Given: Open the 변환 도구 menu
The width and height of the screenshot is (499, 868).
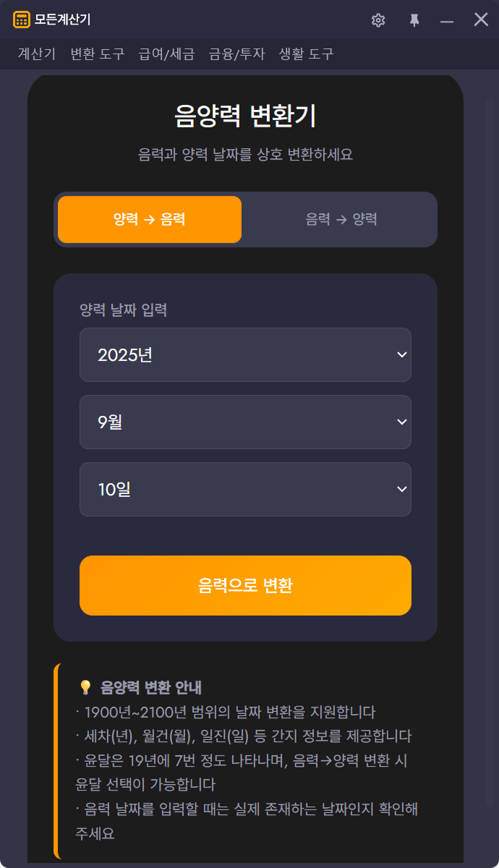Looking at the screenshot, I should [98, 54].
